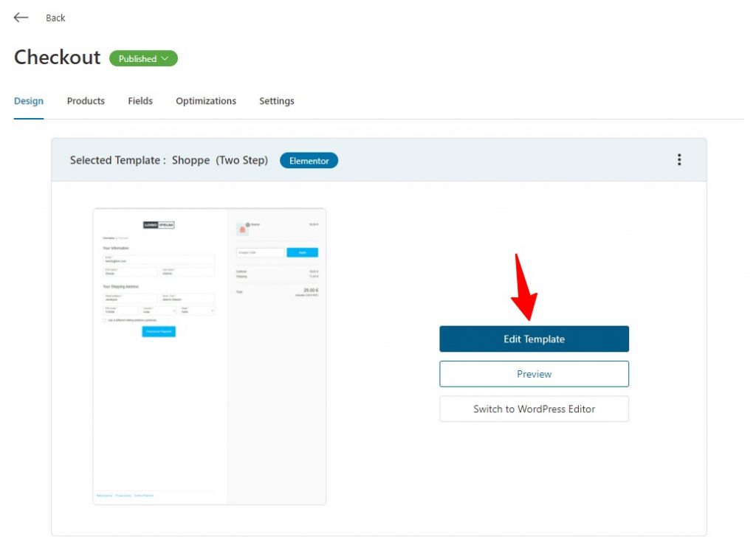Open the Settings tab
The image size is (756, 551).
click(x=277, y=101)
